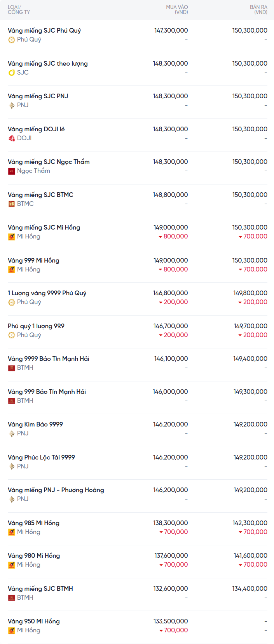
Task: Click the PNJ logo under Vàng Kim Bảo 9999
Action: point(12,433)
